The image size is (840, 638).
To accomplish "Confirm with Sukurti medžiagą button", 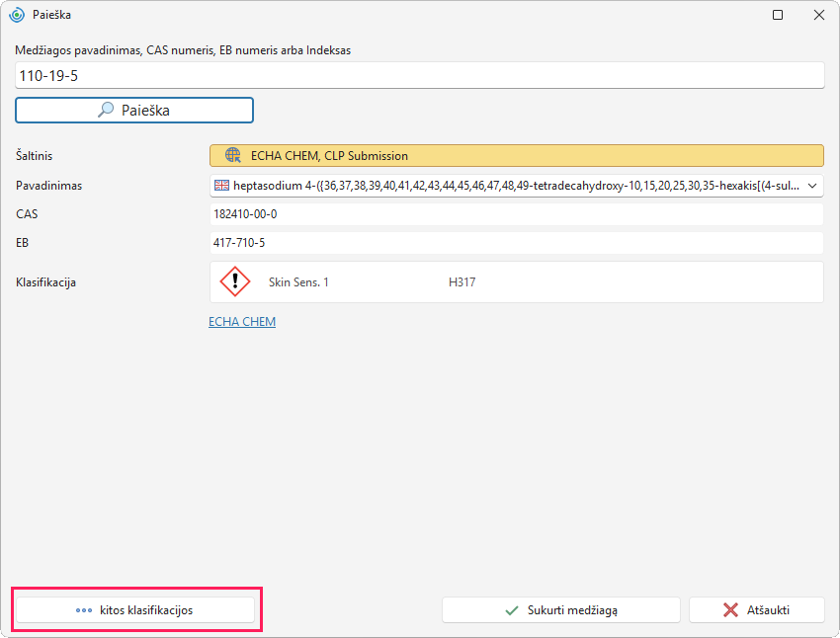I will (x=561, y=610).
